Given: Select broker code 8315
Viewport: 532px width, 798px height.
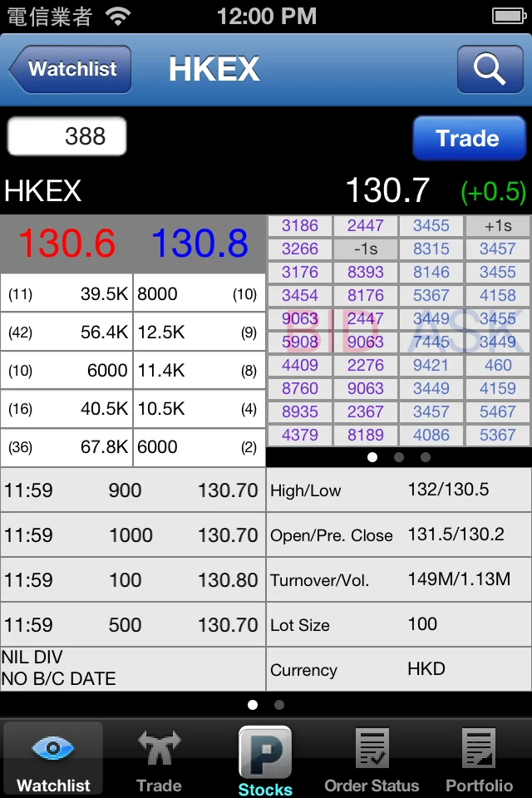Looking at the screenshot, I should tap(431, 249).
